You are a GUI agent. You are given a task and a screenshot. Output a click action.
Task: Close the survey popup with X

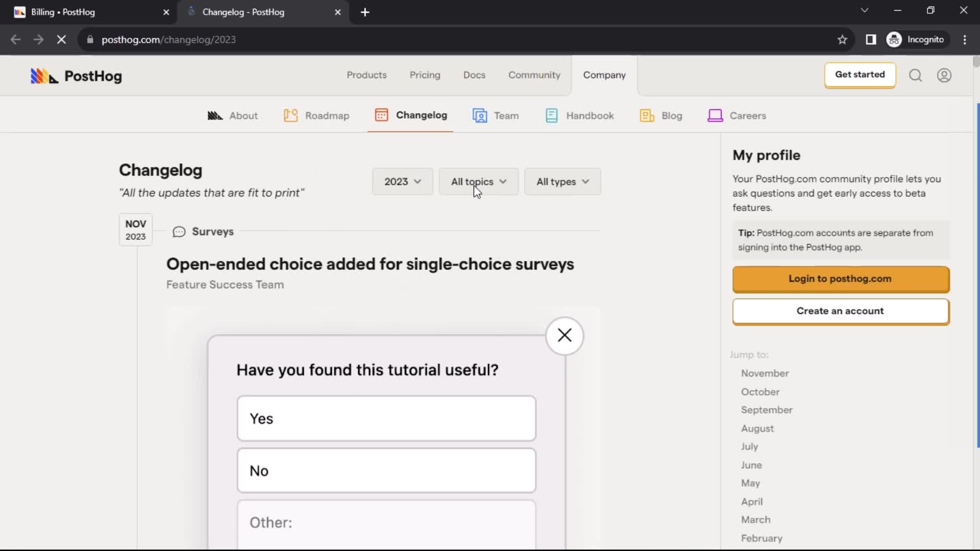coord(565,335)
